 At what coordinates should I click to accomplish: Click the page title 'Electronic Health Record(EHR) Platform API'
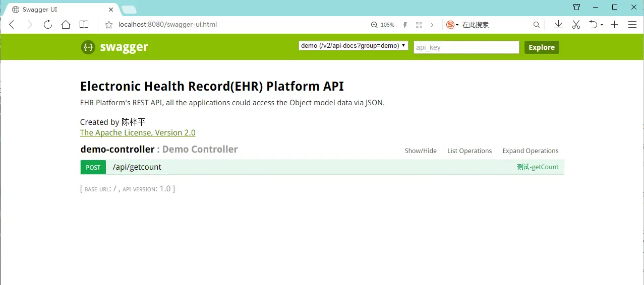212,86
